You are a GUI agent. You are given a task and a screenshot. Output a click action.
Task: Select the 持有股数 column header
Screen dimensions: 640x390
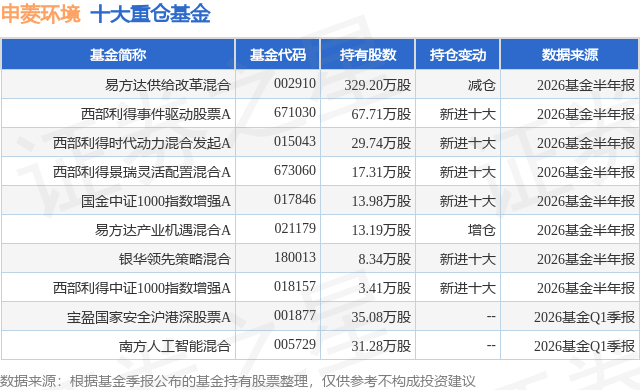pyautogui.click(x=368, y=55)
